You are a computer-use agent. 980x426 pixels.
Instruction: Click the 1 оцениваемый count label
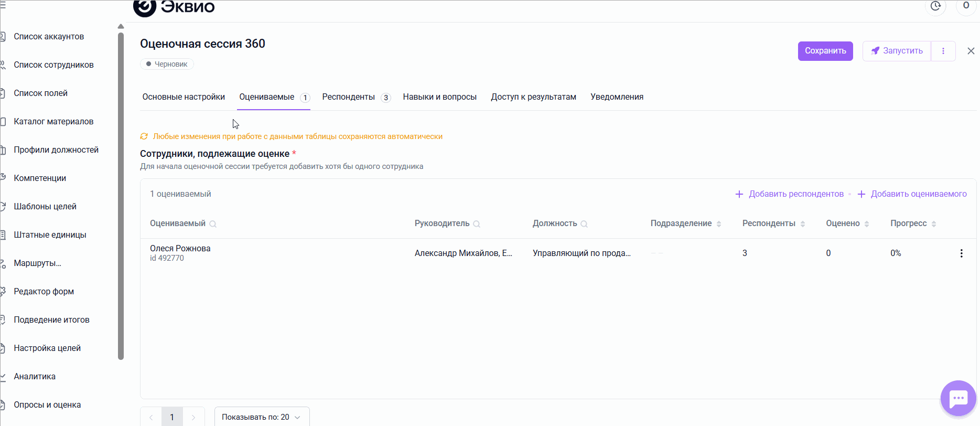tap(180, 194)
